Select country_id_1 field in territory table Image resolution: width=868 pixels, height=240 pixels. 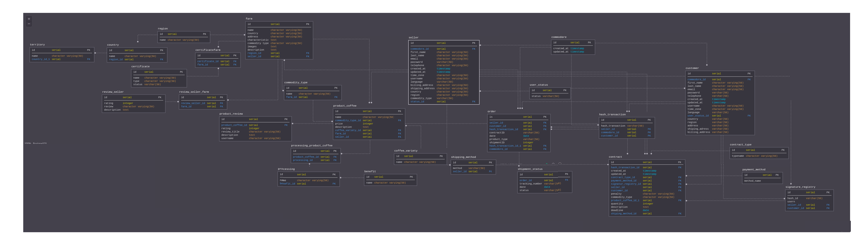click(x=41, y=59)
